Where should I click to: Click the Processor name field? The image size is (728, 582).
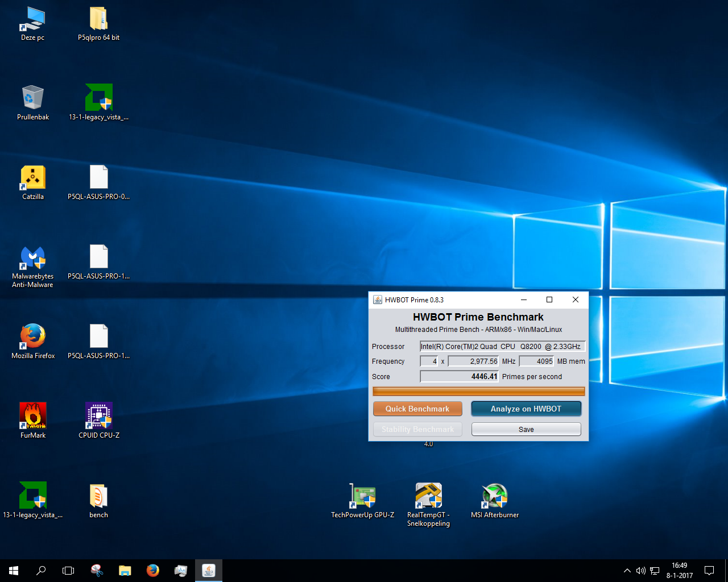pyautogui.click(x=502, y=346)
